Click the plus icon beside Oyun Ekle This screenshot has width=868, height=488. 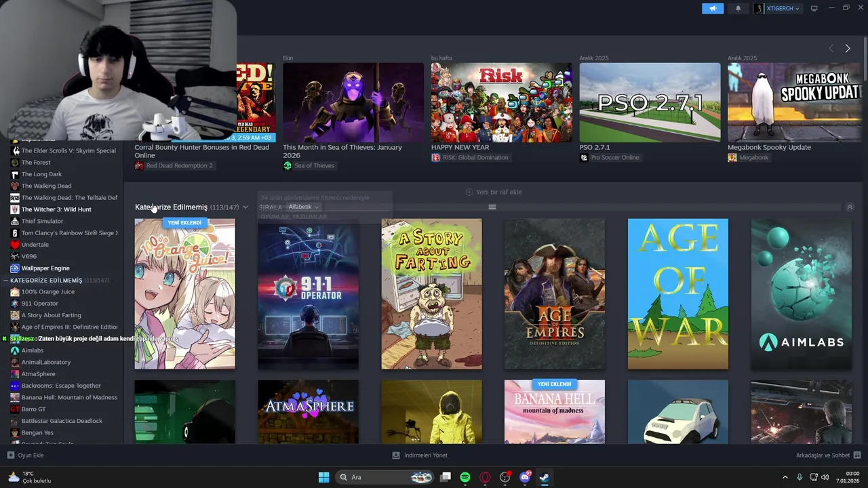point(10,455)
